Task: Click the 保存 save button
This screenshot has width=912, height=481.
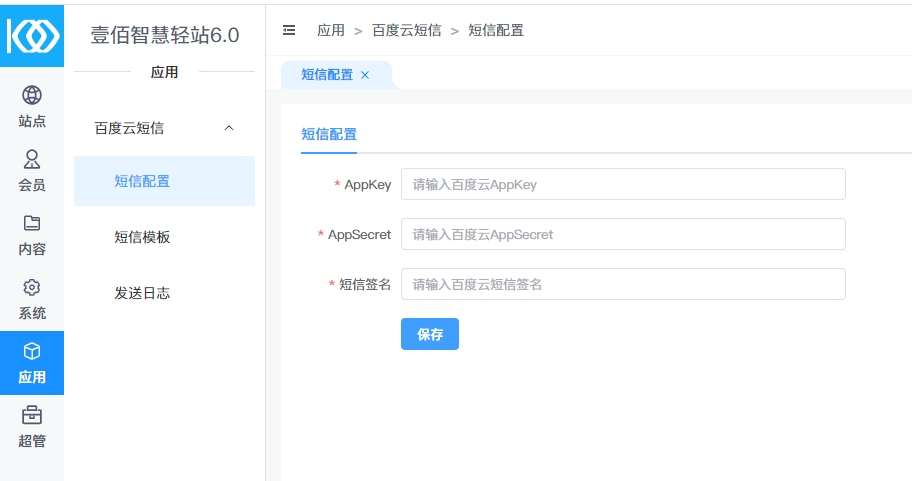Action: (429, 334)
